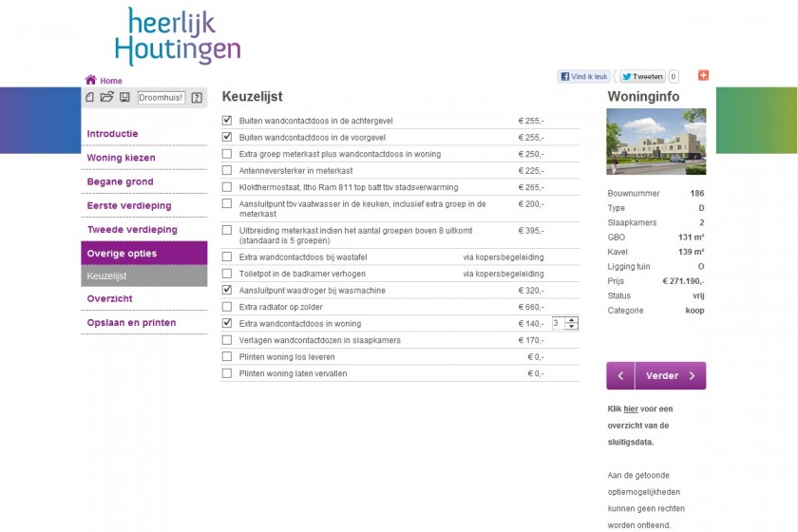Check Extra wandcontactdoos bij wastafel
This screenshot has width=798, height=532.
(x=227, y=256)
